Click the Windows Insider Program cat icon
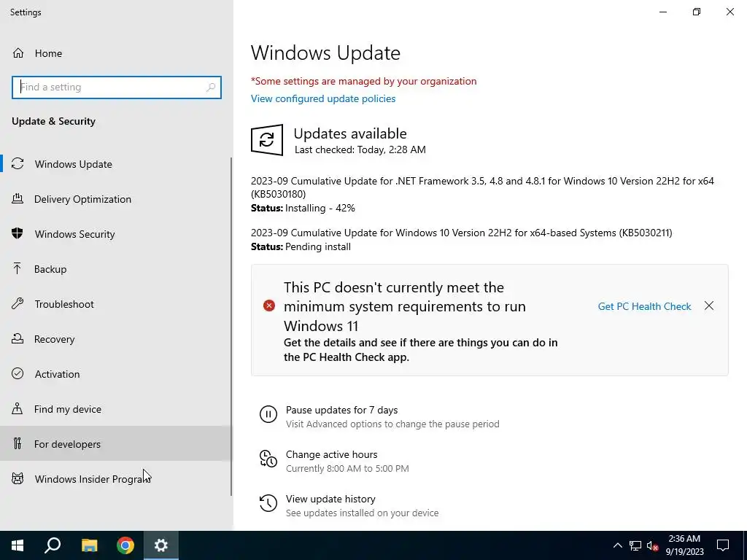Screen dimensions: 747x560 coord(18,478)
